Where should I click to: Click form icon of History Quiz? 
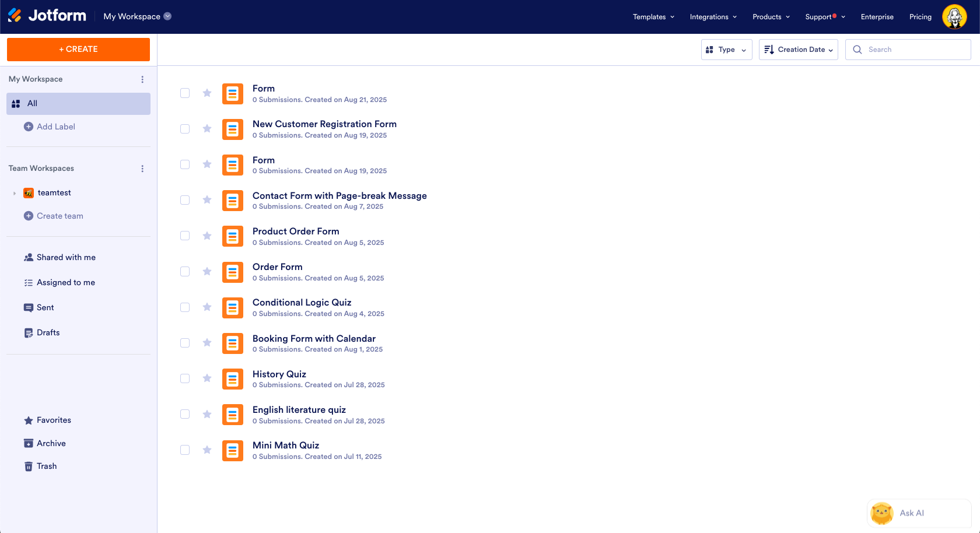tap(233, 379)
